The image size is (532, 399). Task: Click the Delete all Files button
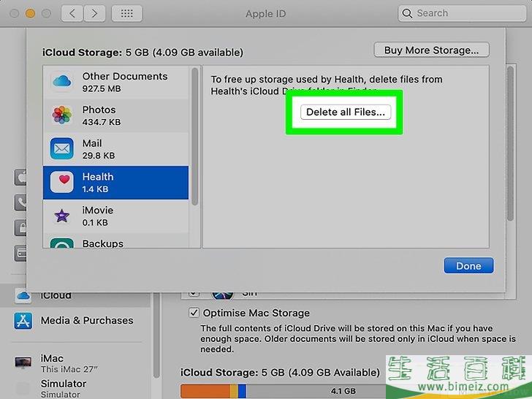(x=346, y=112)
